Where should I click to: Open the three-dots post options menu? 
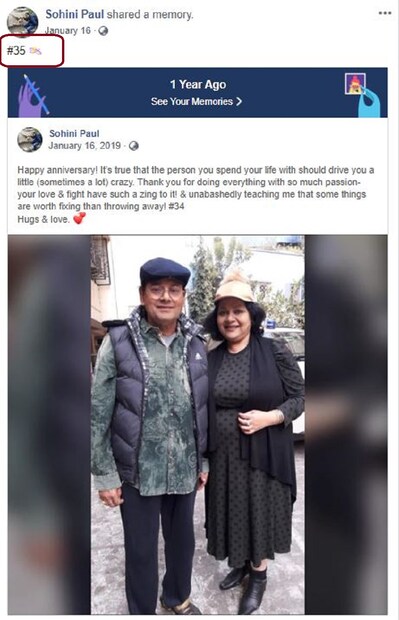click(385, 13)
